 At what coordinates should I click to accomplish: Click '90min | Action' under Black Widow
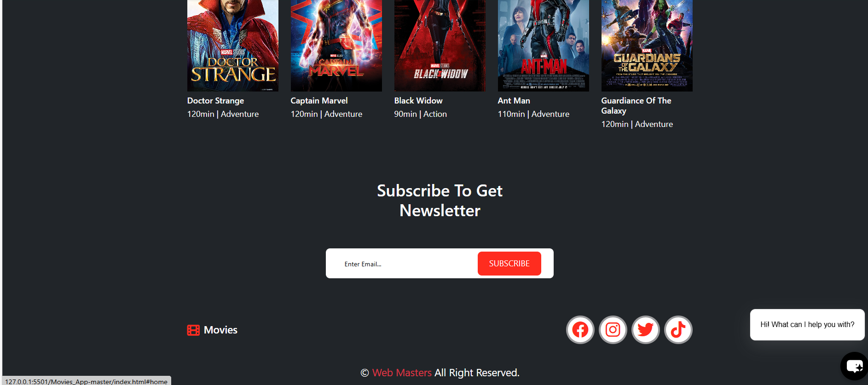[420, 114]
